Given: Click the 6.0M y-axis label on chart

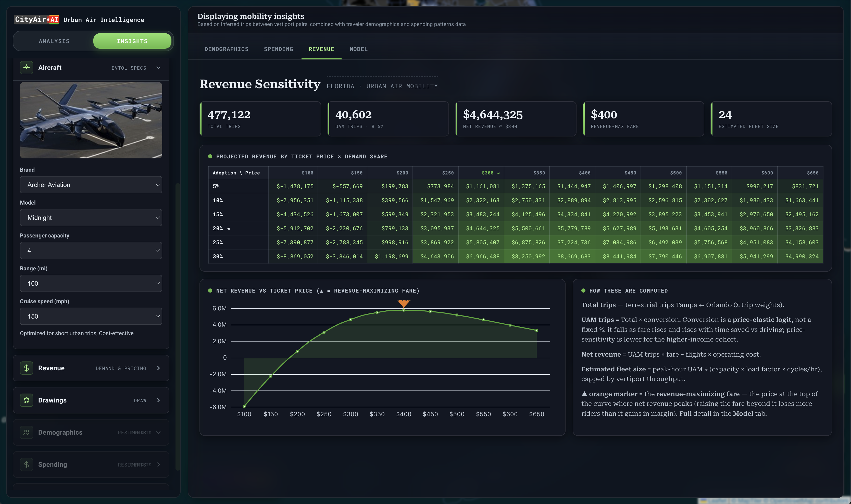Looking at the screenshot, I should pyautogui.click(x=219, y=308).
